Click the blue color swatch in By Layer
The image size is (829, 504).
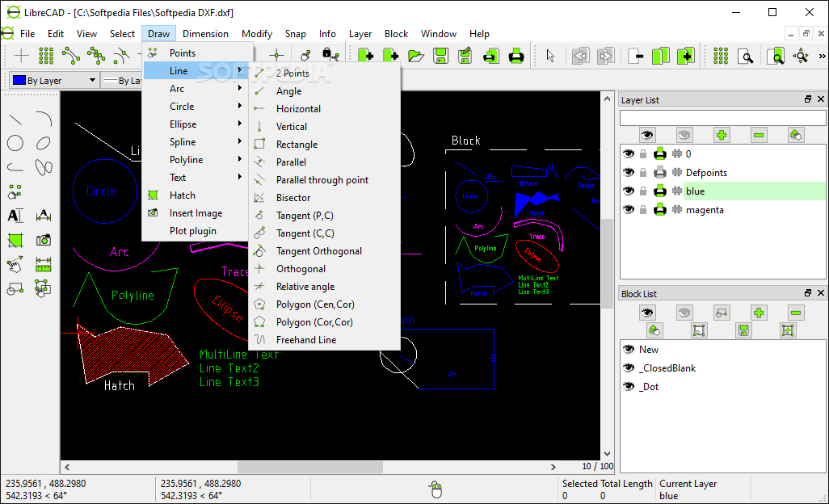click(19, 80)
